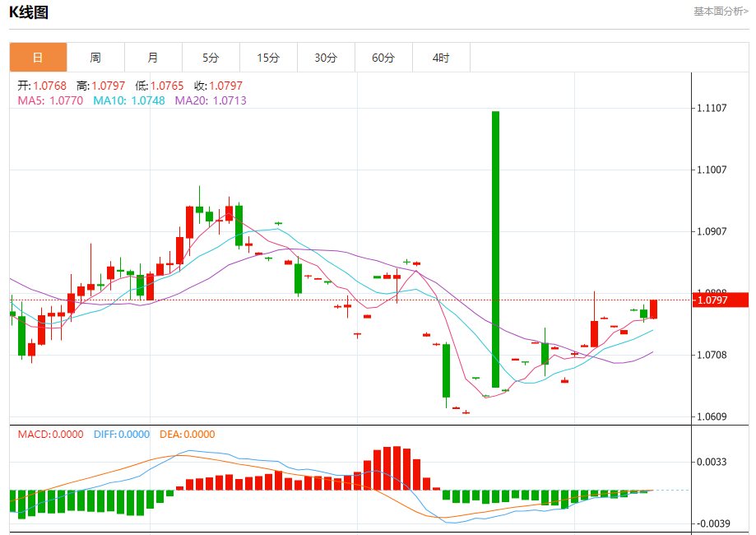756x535 pixels.
Task: Click the DIFF value label
Action: pos(122,435)
